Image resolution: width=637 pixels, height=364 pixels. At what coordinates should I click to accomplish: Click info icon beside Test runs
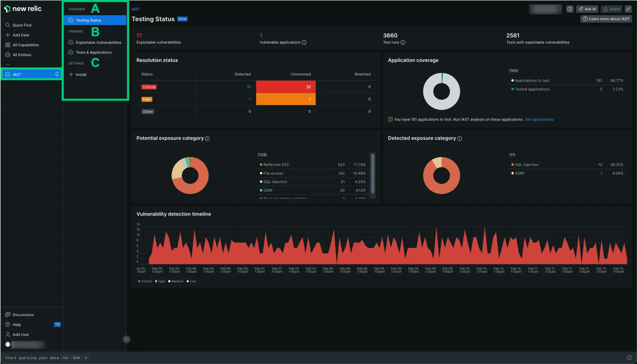tap(403, 42)
